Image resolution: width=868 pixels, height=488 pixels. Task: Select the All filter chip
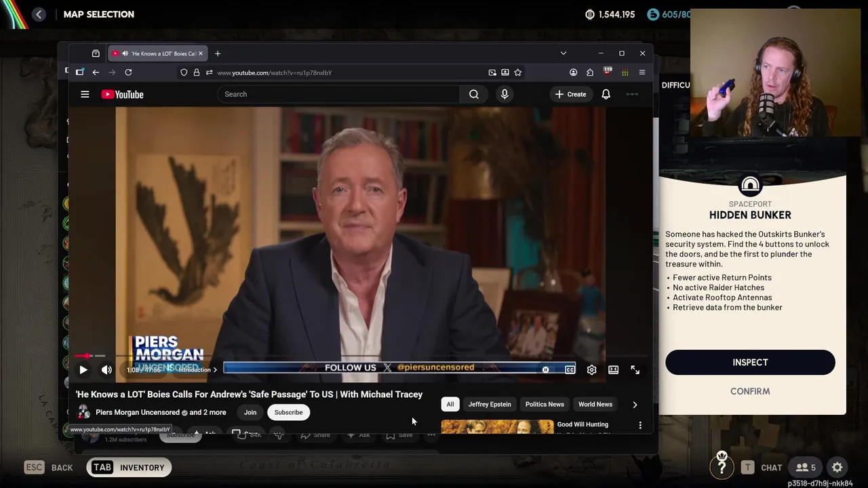(450, 405)
